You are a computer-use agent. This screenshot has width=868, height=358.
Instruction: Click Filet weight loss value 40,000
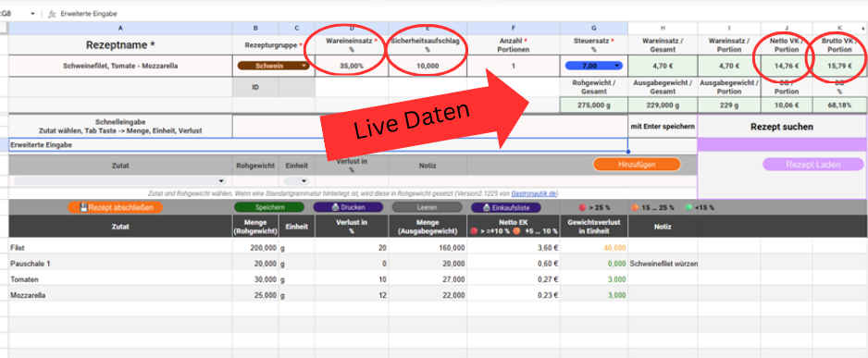[616, 248]
